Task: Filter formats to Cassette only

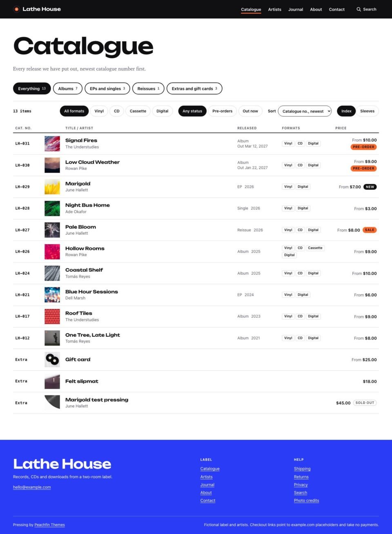Action: pos(138,111)
